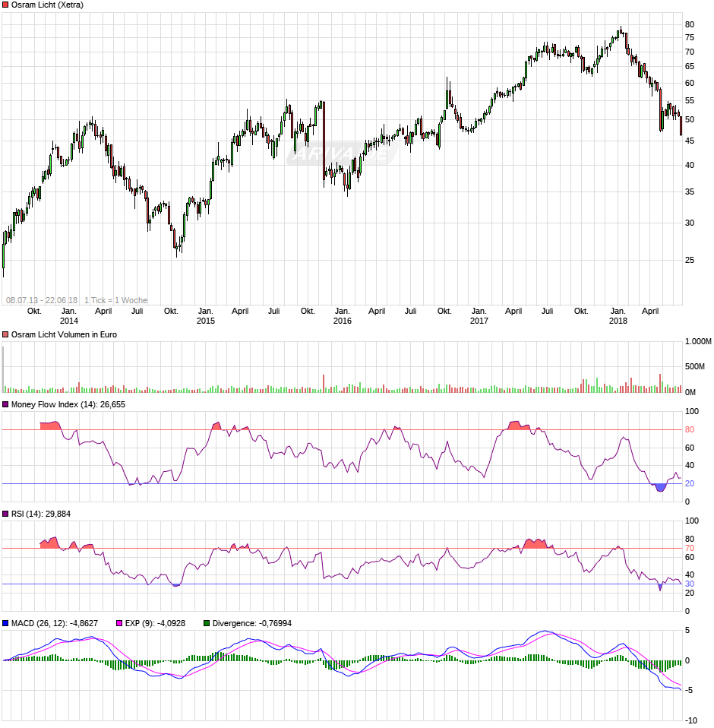Click the blue 20 oversold level in Money Flow Index
The image size is (714, 728).
[690, 484]
